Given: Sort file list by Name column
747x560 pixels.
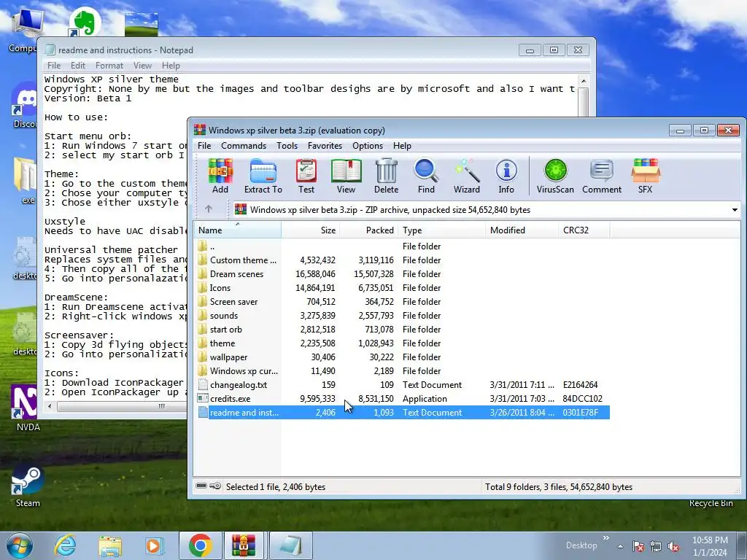Looking at the screenshot, I should [237, 230].
